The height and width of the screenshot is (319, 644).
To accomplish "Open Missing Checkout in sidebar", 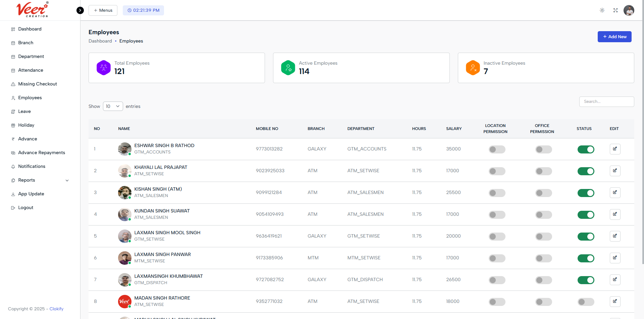I will point(38,84).
